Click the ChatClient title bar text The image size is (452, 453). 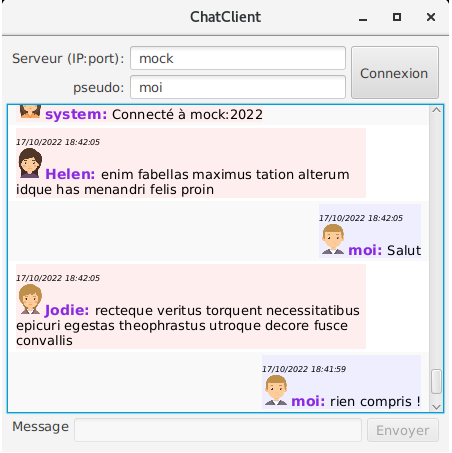click(x=225, y=17)
